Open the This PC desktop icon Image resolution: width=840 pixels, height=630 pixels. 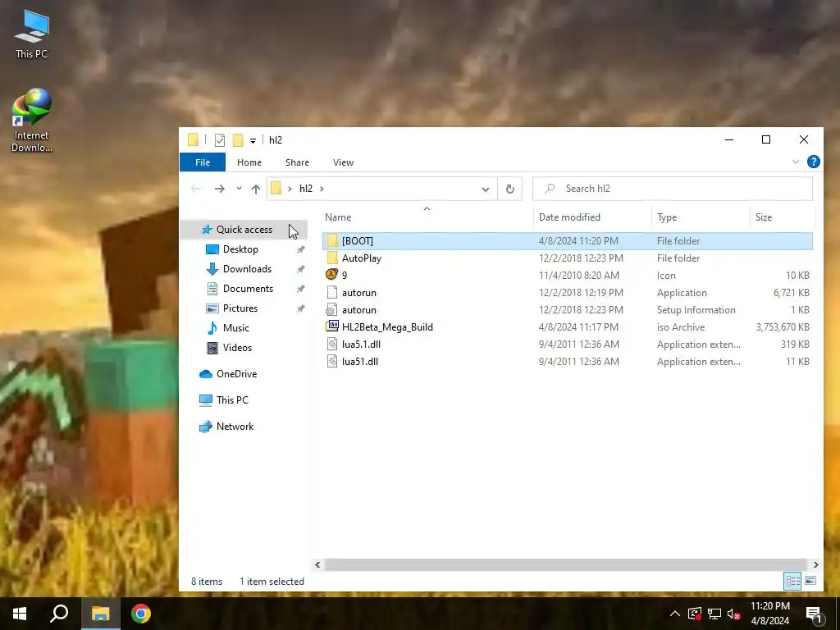click(32, 34)
